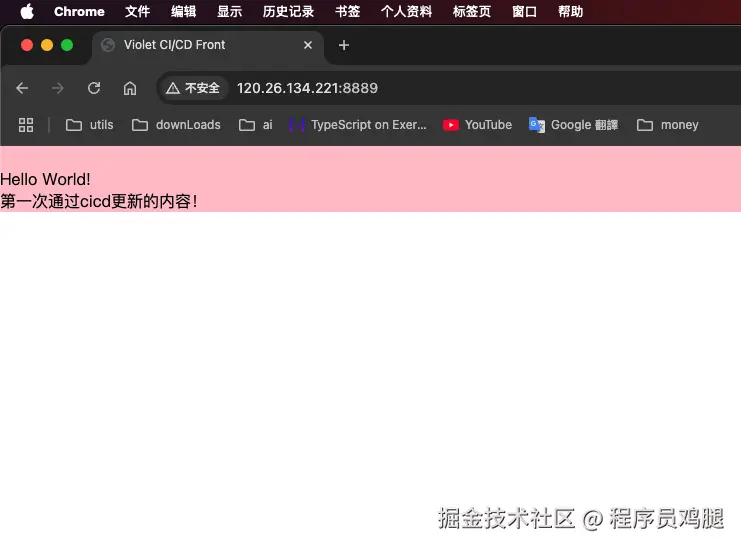Click the red close window button
This screenshot has width=741, height=548.
[27, 45]
